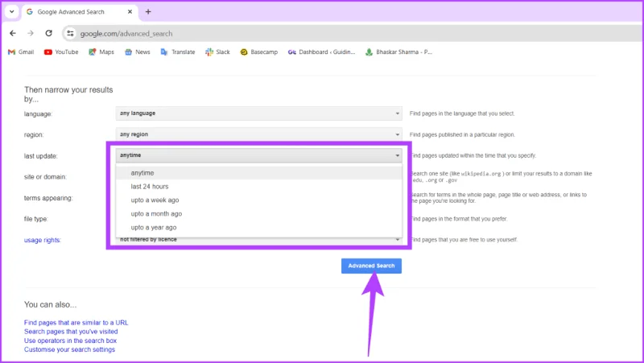Click the 'language:' label
The image size is (644, 363).
pos(38,114)
